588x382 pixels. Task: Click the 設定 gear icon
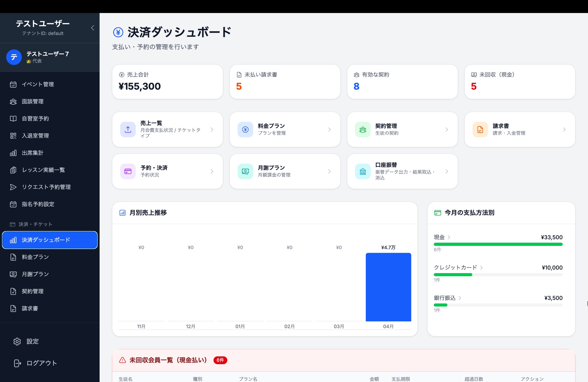[17, 342]
